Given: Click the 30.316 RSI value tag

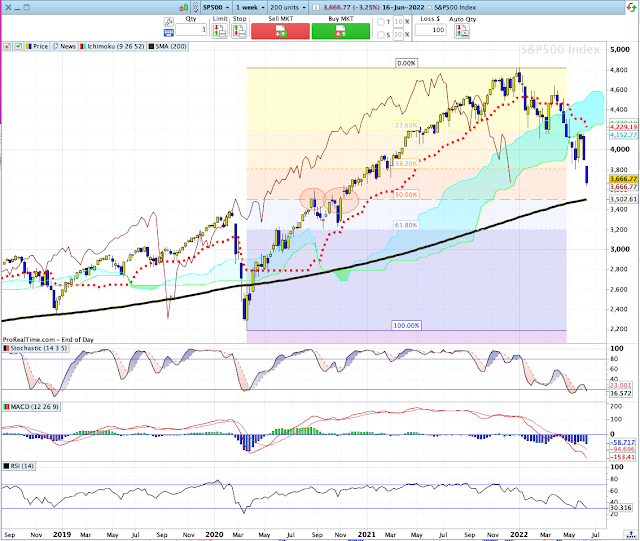Looking at the screenshot, I should point(621,508).
